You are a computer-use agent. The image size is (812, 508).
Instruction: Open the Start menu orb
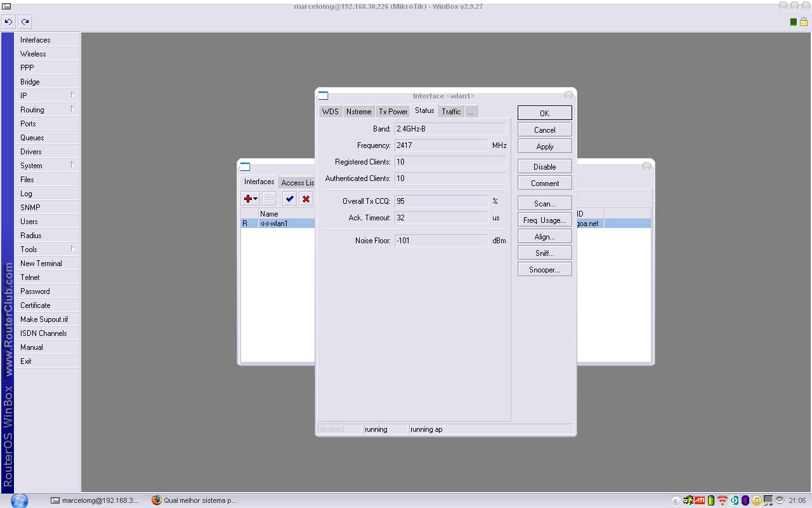[x=20, y=500]
